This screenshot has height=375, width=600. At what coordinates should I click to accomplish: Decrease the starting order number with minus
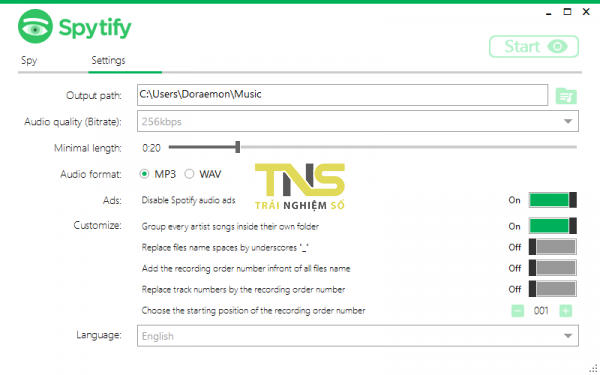pyautogui.click(x=518, y=311)
